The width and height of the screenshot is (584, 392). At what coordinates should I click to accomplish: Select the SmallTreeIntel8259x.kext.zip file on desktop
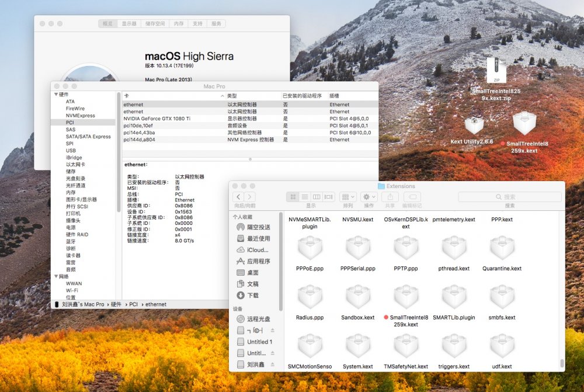(x=496, y=70)
